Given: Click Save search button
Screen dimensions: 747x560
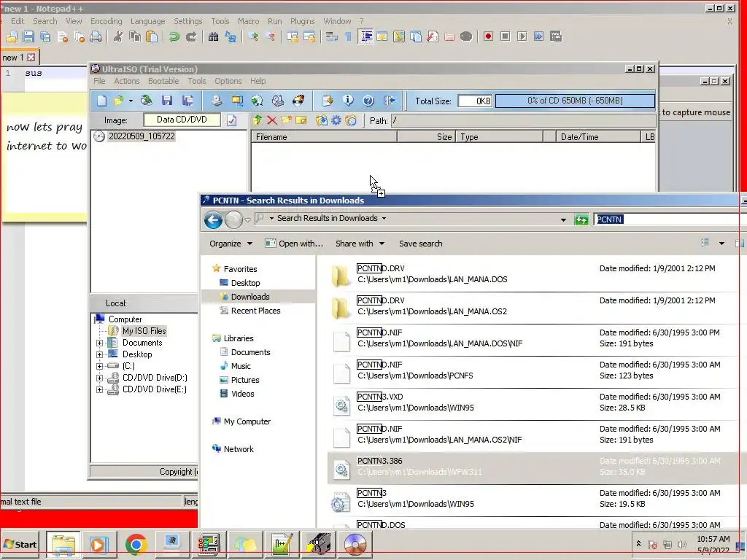Looking at the screenshot, I should [421, 244].
